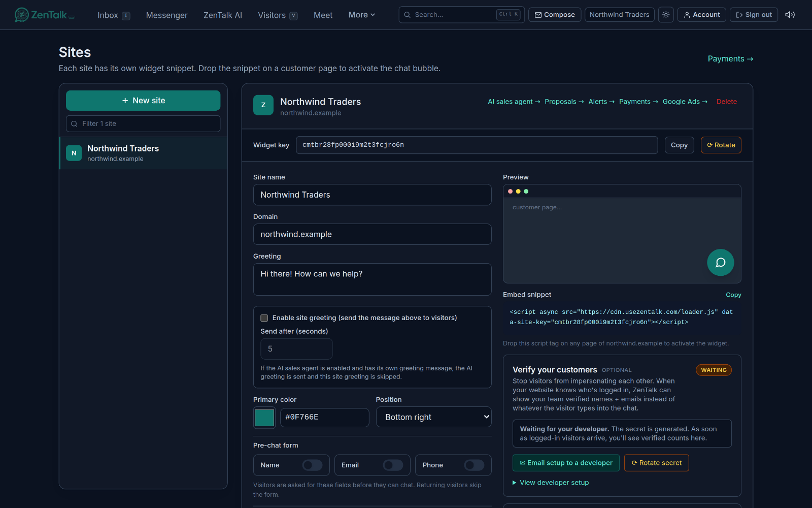Open the Google Ads link
The width and height of the screenshot is (812, 508).
[x=685, y=102]
